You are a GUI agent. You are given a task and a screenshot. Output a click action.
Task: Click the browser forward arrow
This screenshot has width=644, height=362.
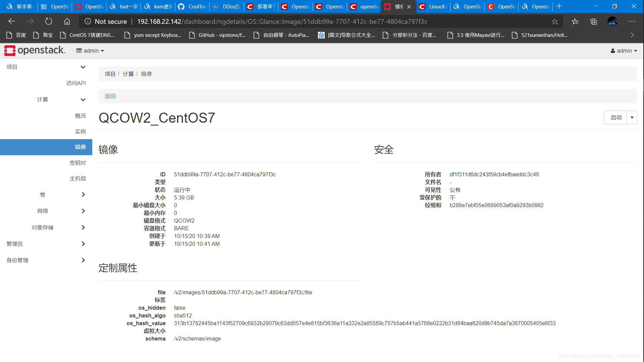30,21
